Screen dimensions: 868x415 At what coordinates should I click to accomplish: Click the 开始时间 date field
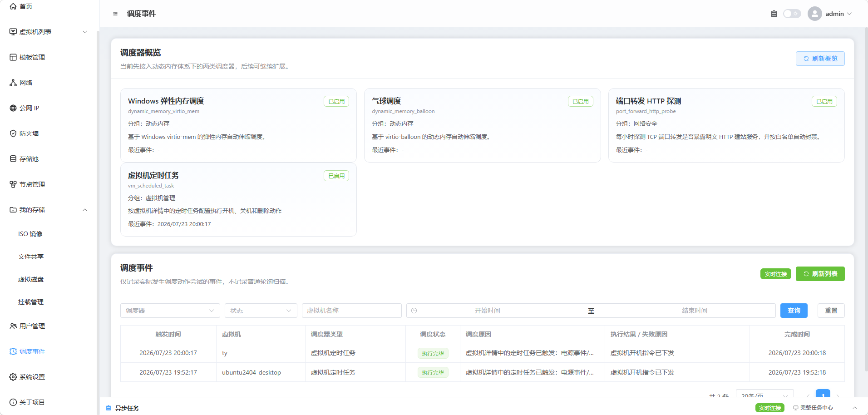tap(487, 311)
